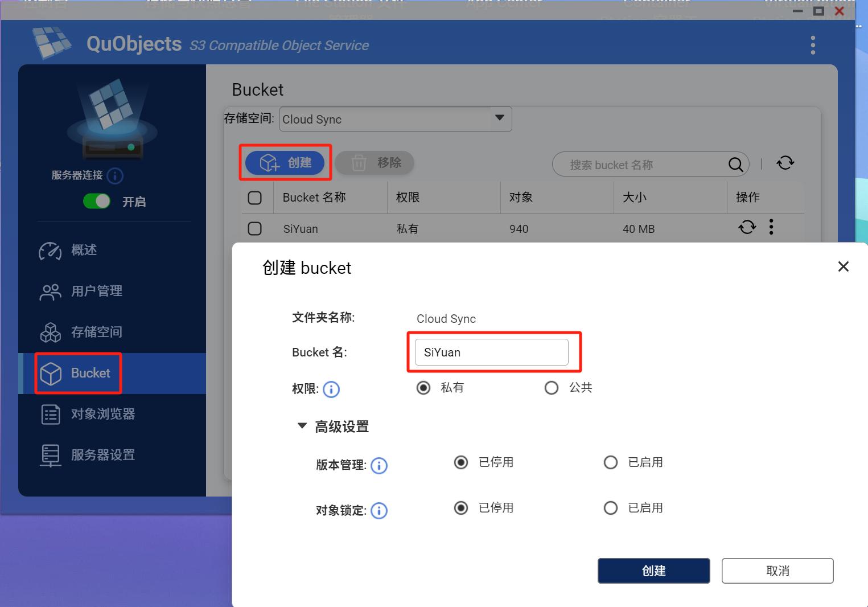Click the 移除 remove button
Screen dimensions: 868x607
[375, 163]
